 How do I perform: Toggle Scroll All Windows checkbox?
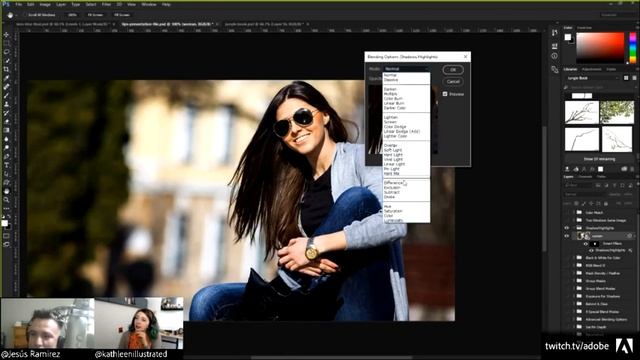[26, 15]
